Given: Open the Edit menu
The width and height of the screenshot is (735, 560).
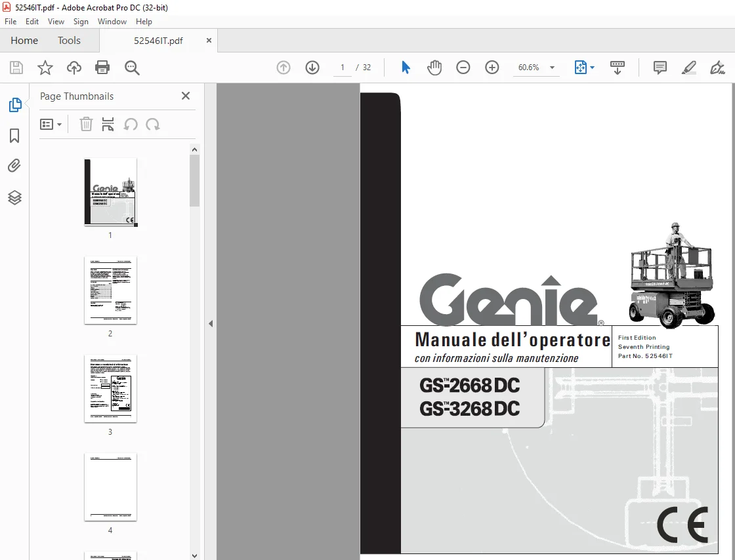Looking at the screenshot, I should pos(32,22).
